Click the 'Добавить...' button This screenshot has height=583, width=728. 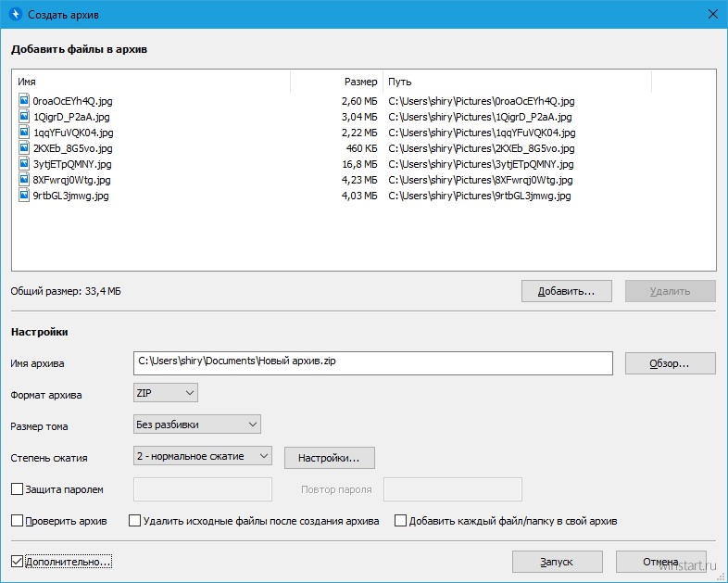567,291
